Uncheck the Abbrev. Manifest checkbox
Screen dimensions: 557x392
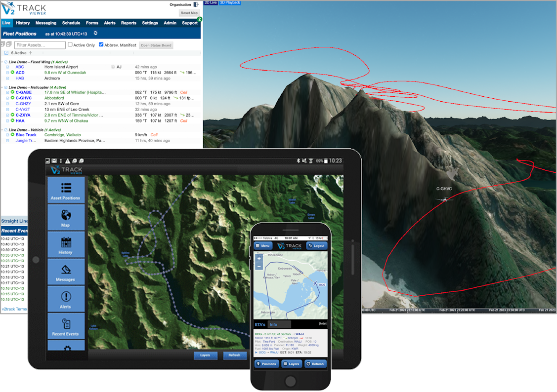pos(101,45)
